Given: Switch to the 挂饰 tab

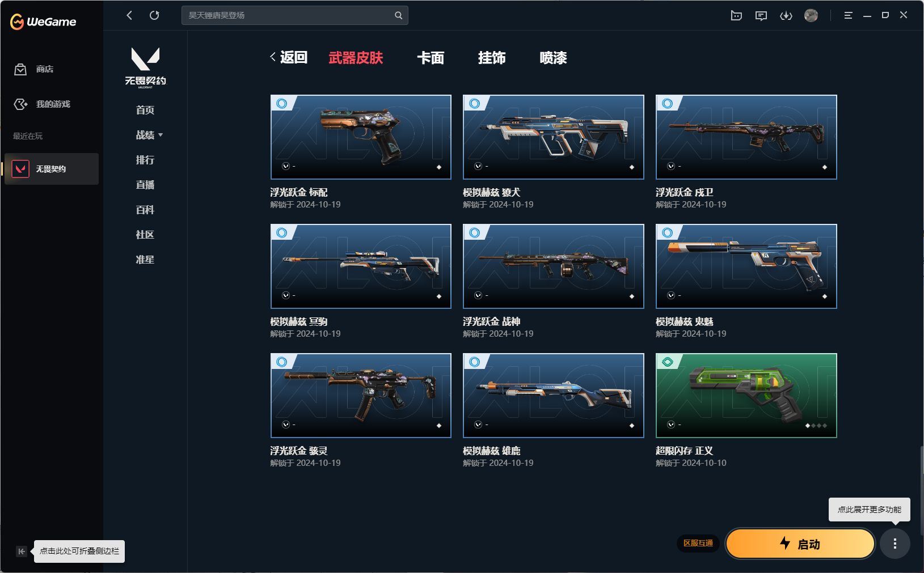Looking at the screenshot, I should click(x=492, y=58).
